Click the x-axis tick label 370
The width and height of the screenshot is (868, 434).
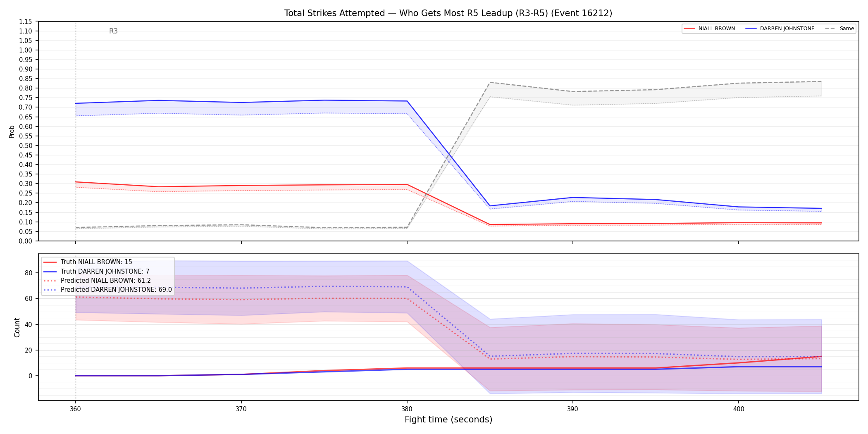(241, 409)
